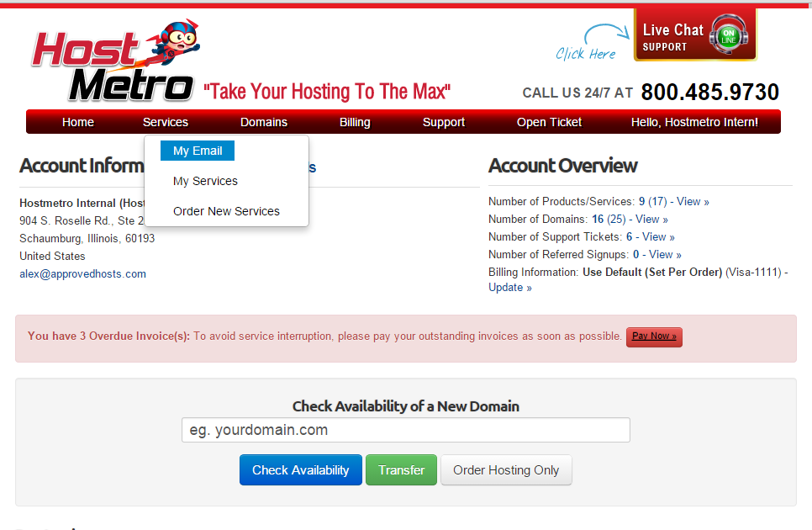
Task: Click Order Hosting Only button
Action: 507,470
